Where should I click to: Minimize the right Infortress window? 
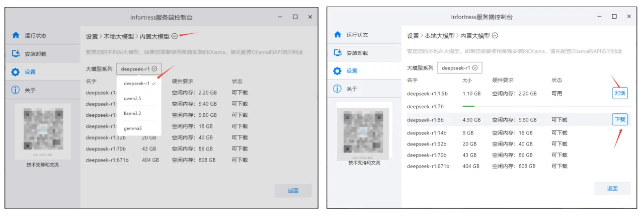600,17
